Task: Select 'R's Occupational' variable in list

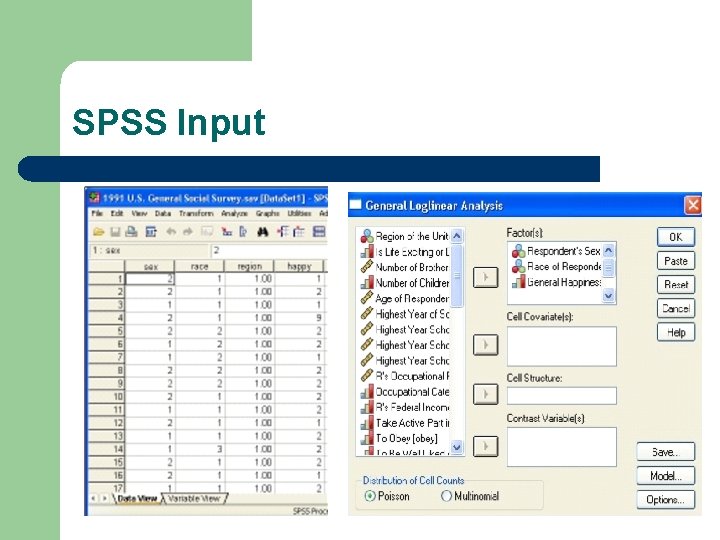Action: click(405, 376)
